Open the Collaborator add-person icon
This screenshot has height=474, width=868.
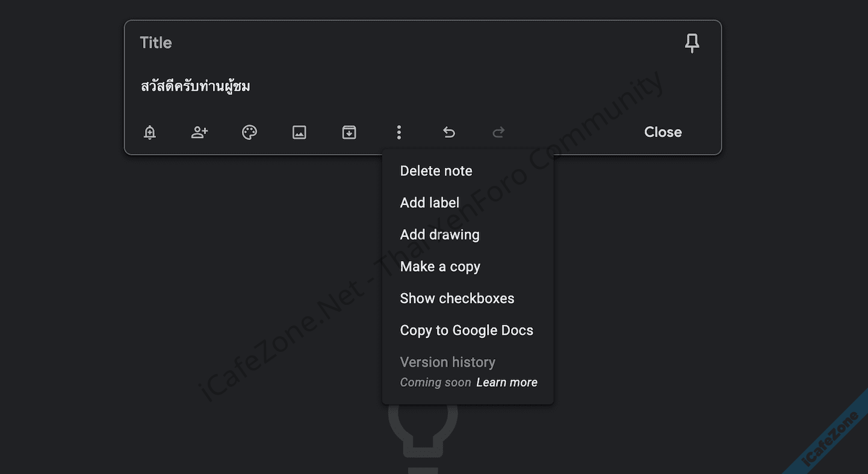199,132
